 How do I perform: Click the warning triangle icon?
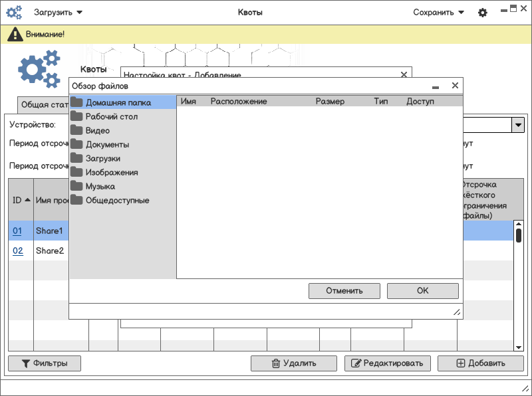pyautogui.click(x=15, y=35)
